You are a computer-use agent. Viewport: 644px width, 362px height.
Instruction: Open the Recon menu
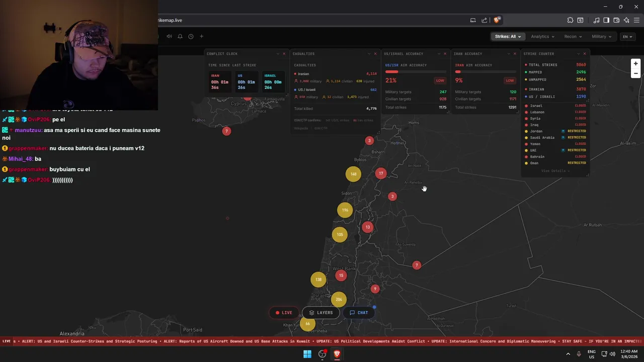[573, 36]
